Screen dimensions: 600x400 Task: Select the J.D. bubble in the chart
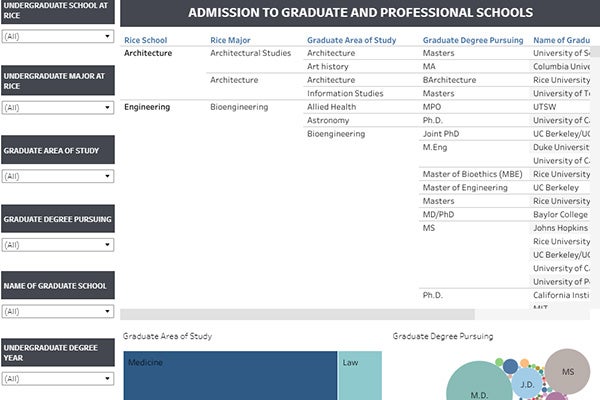pos(527,384)
